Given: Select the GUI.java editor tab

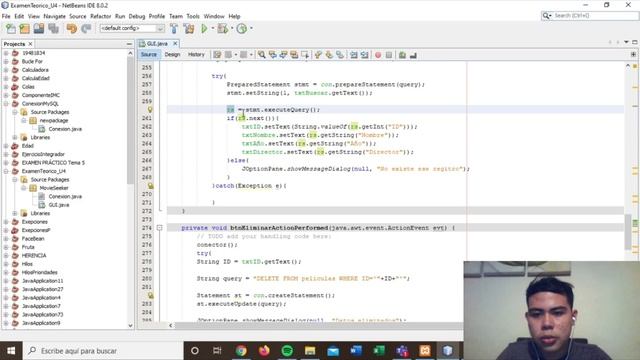Looking at the screenshot, I should click(157, 43).
